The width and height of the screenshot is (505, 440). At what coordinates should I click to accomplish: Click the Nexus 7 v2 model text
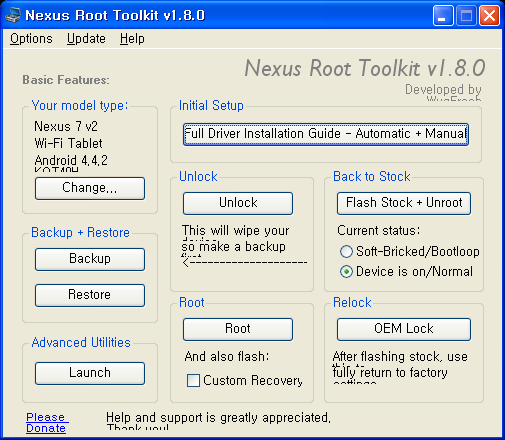(66, 126)
